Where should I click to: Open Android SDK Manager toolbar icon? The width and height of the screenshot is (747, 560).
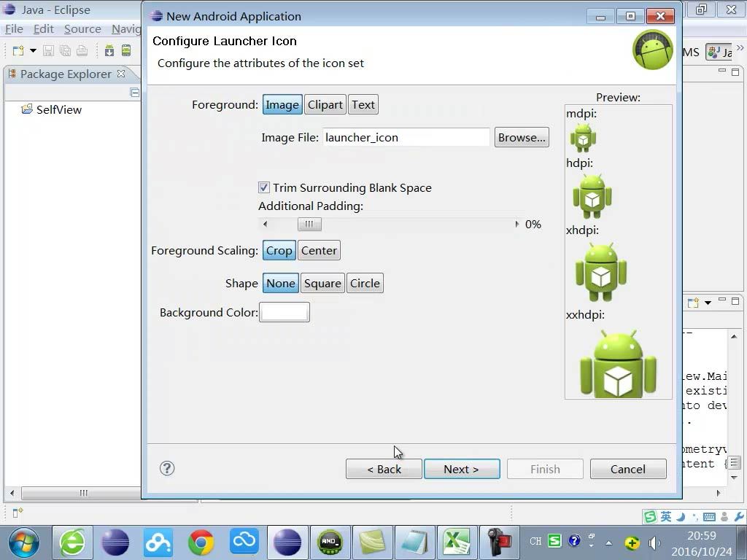pos(109,50)
